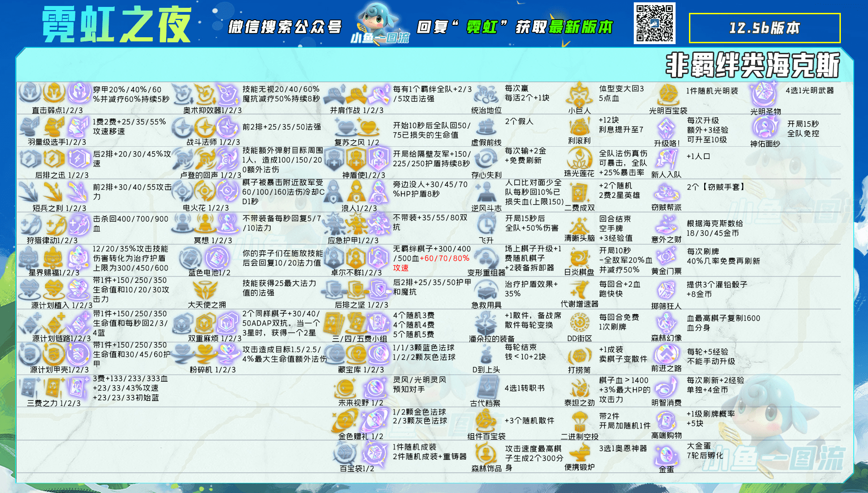
Task: Click the 三费之力 1/2/3 label
Action: coord(54,403)
